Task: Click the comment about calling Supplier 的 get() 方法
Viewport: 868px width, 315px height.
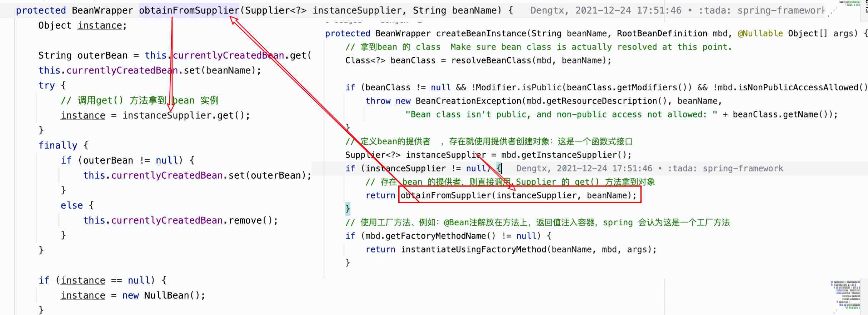Action: coord(510,182)
